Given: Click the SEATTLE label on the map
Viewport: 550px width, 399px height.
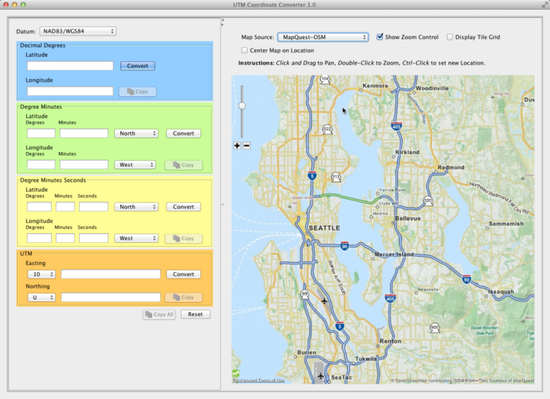Looking at the screenshot, I should (x=324, y=228).
